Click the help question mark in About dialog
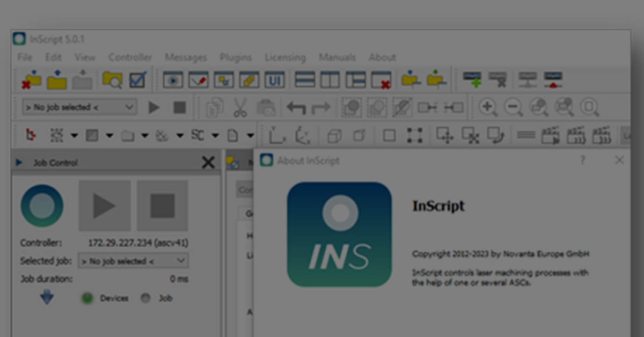This screenshot has height=337, width=644. point(583,160)
